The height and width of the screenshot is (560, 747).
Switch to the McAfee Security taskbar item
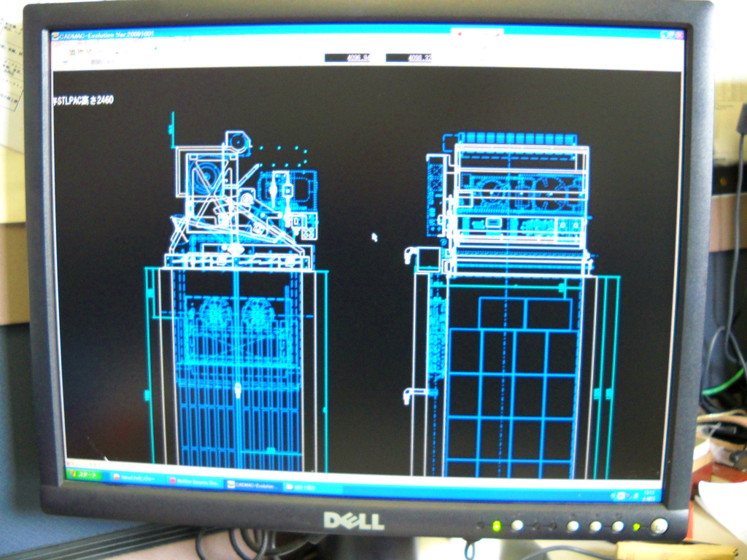point(194,482)
